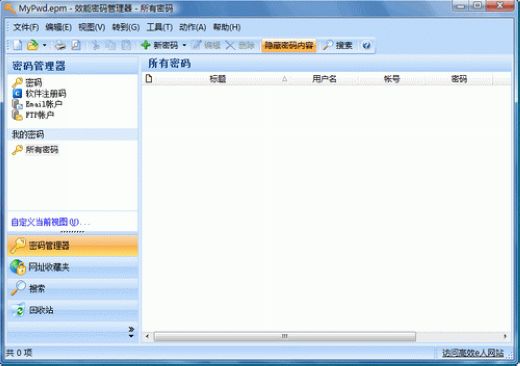Open dropdown arrow next to 新密码
The width and height of the screenshot is (520, 366).
point(184,45)
